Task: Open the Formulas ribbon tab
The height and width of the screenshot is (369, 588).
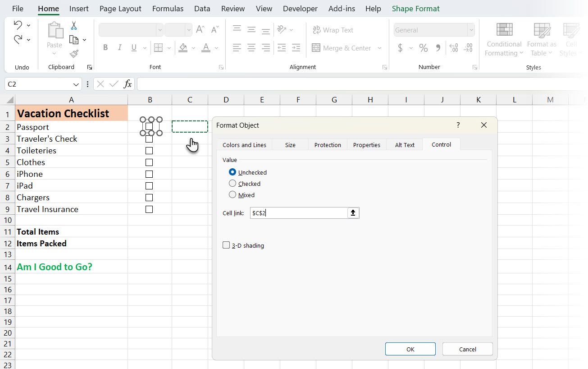Action: [168, 9]
